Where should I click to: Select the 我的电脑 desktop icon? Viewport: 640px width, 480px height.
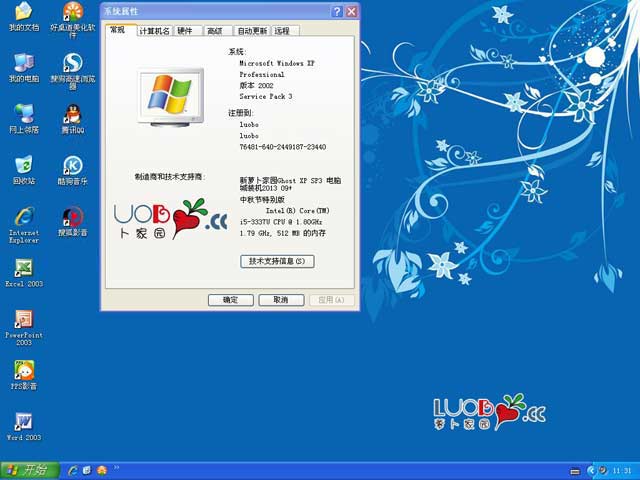coord(24,69)
